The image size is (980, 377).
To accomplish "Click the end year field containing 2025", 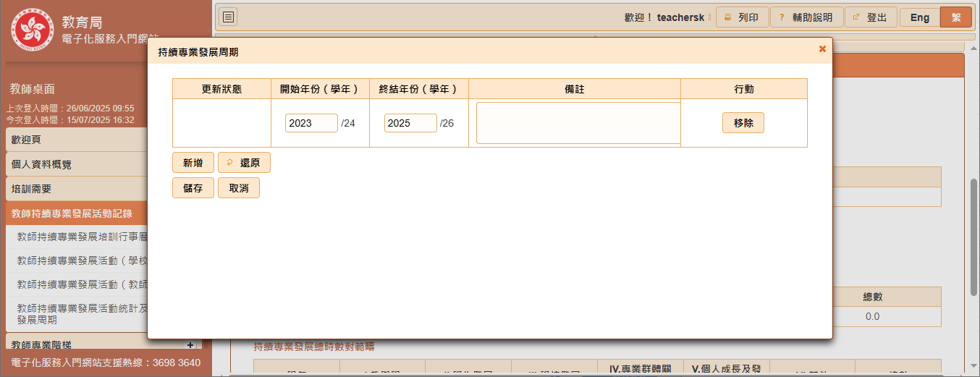I will tap(410, 123).
